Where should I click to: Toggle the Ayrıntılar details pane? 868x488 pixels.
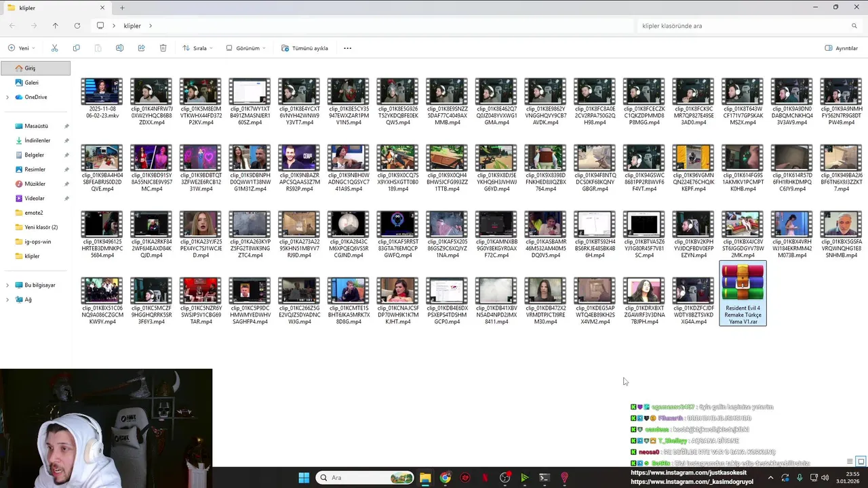tap(842, 48)
